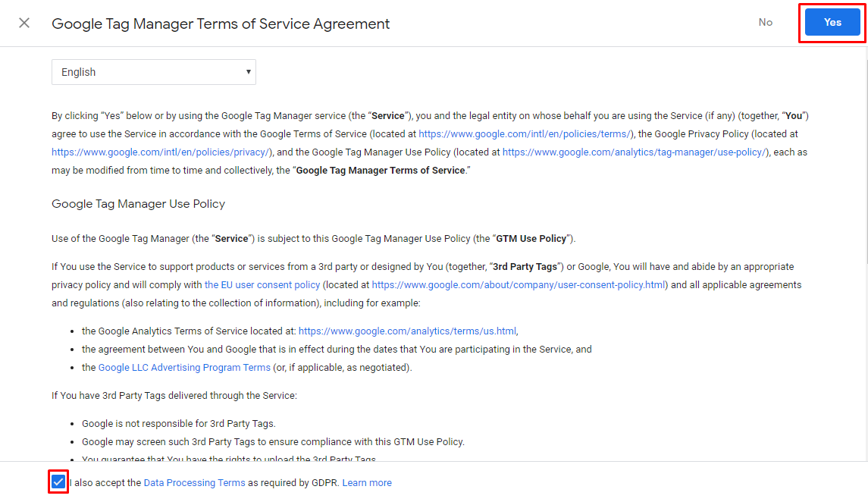
Task: Click Learn more about GDPR
Action: [367, 482]
